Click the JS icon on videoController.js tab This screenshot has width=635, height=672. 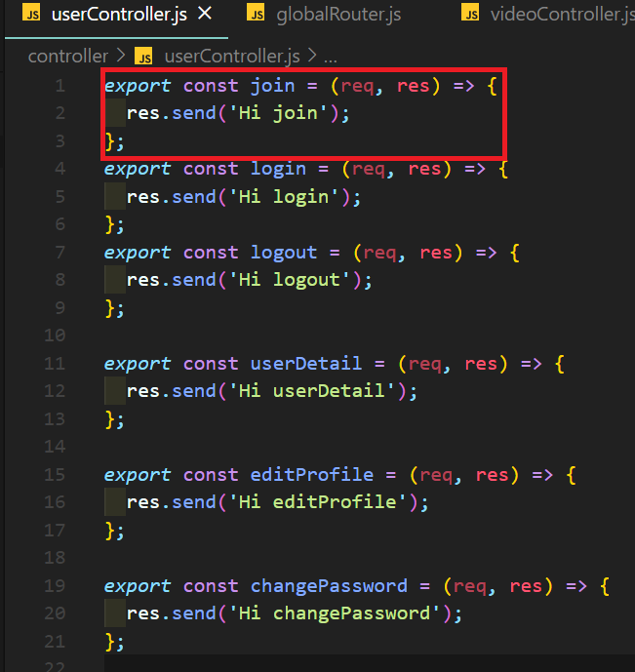470,14
